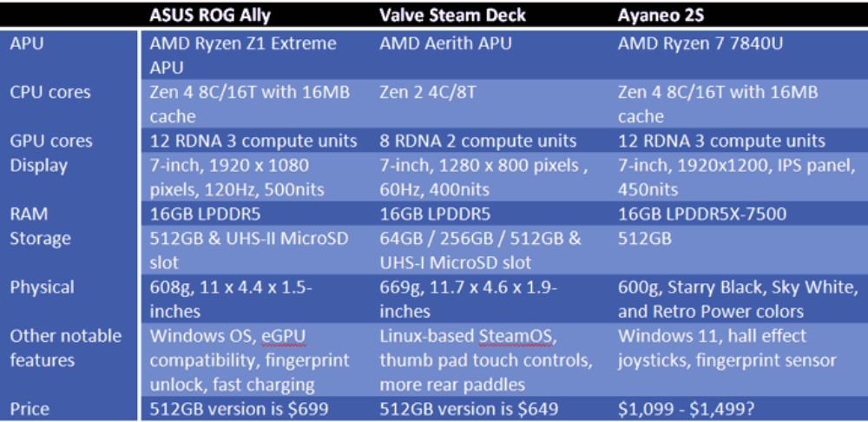This screenshot has width=868, height=422.
Task: Select the APU row label
Action: coord(27,43)
